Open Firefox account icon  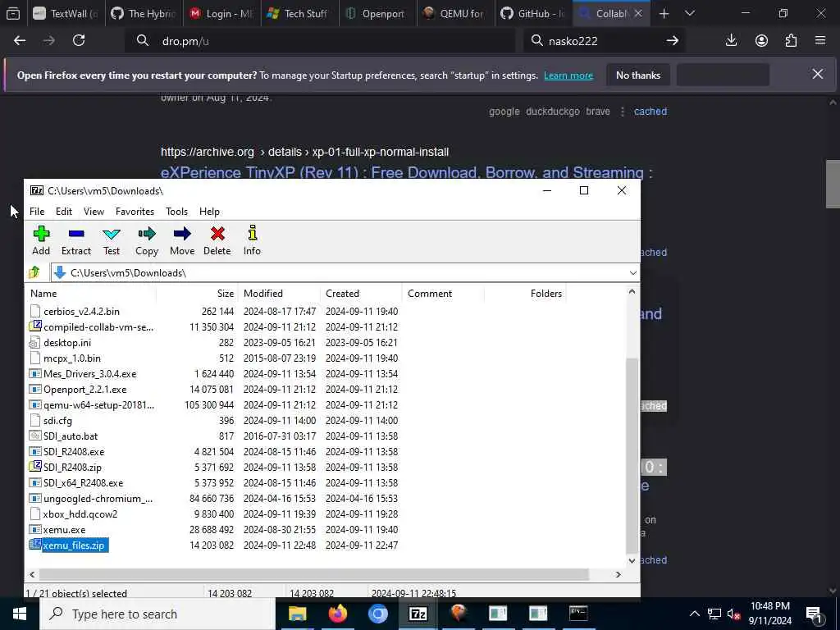[x=761, y=40]
